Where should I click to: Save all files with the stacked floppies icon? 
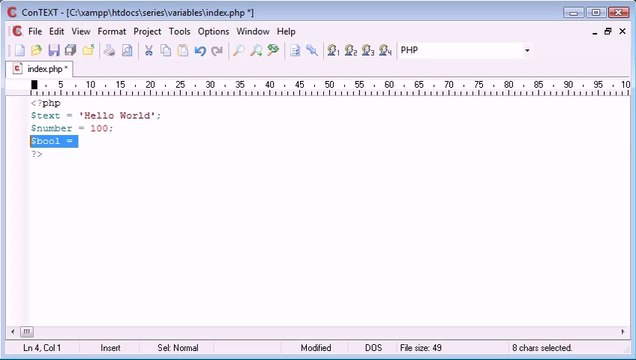[71, 50]
